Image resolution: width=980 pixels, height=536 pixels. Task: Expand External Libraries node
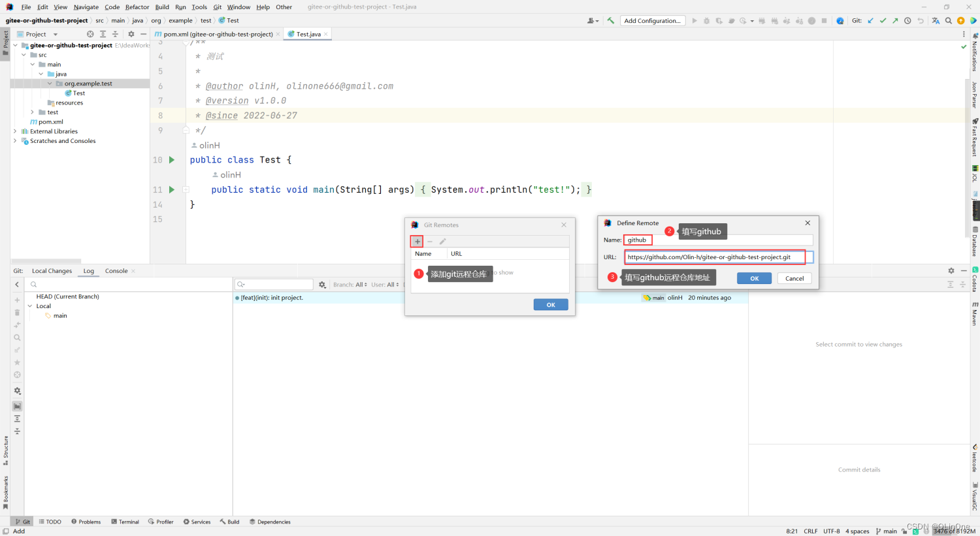coord(15,131)
